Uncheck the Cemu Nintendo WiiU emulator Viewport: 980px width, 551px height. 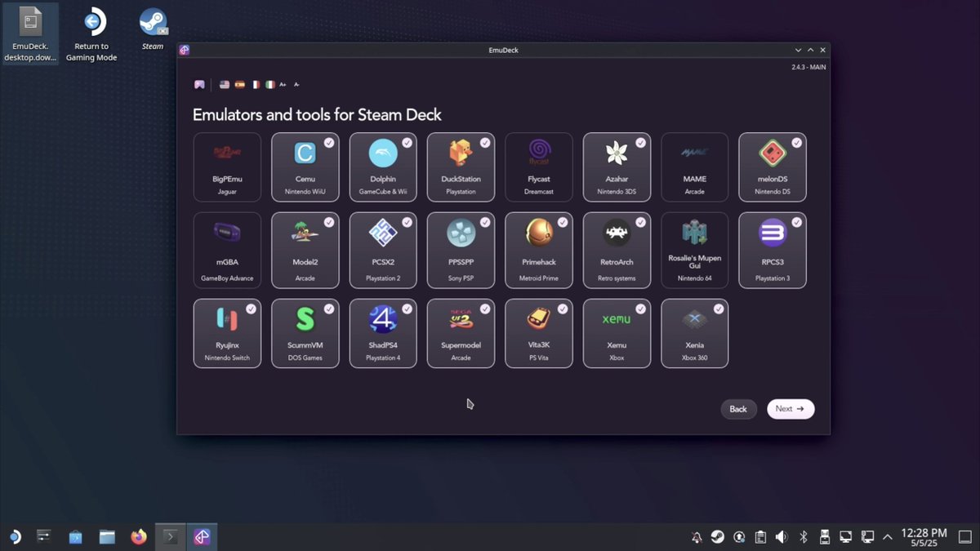point(328,143)
